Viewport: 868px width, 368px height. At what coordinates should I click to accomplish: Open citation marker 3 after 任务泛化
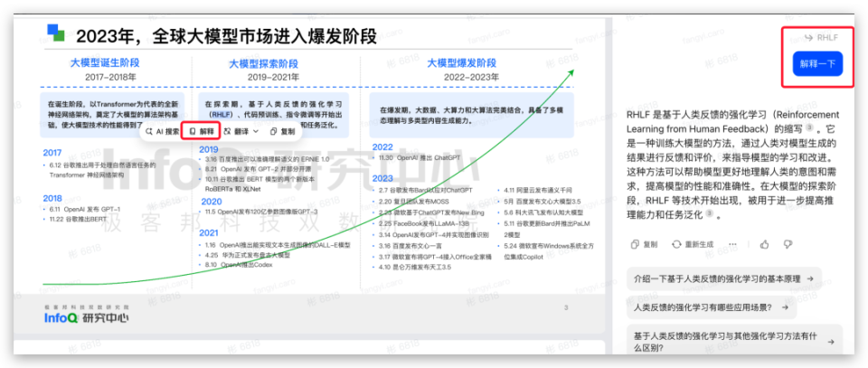click(x=709, y=214)
